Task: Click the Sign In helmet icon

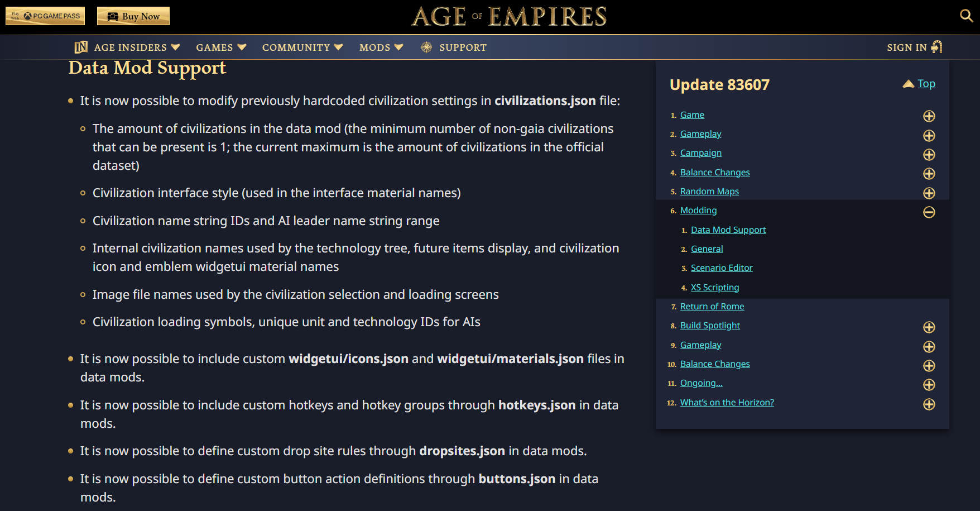Action: click(x=937, y=47)
